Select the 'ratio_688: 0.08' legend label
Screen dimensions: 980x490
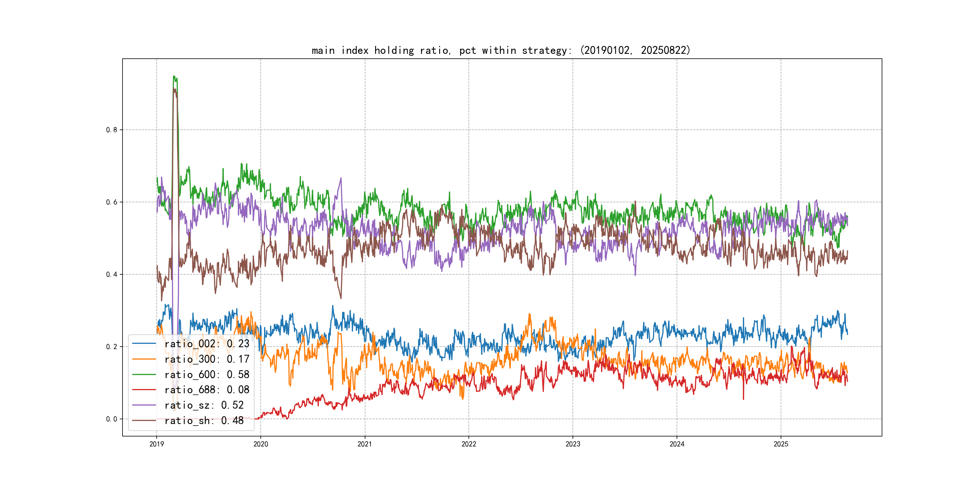pos(207,390)
